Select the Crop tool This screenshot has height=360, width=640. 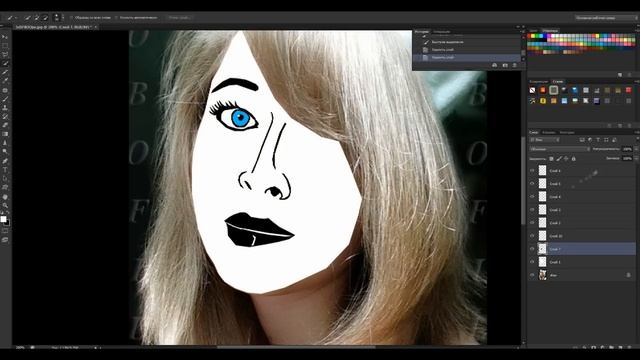(x=5, y=73)
